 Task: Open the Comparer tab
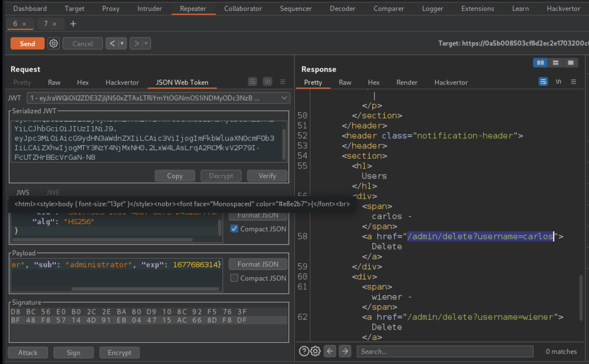coord(389,9)
